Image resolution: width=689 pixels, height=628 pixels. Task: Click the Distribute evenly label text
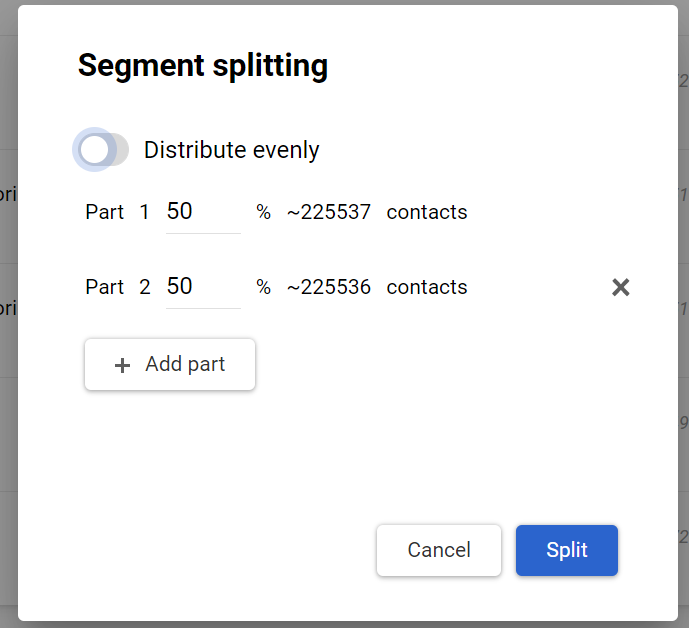(231, 150)
